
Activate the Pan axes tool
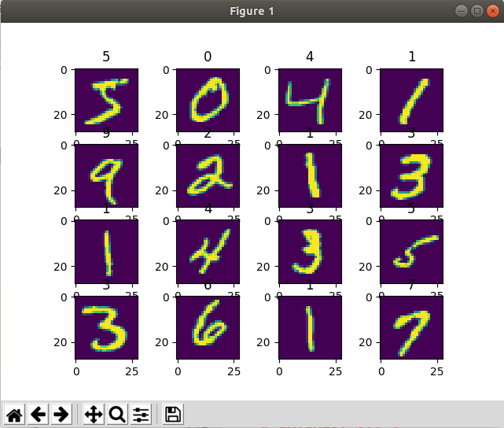coord(94,414)
